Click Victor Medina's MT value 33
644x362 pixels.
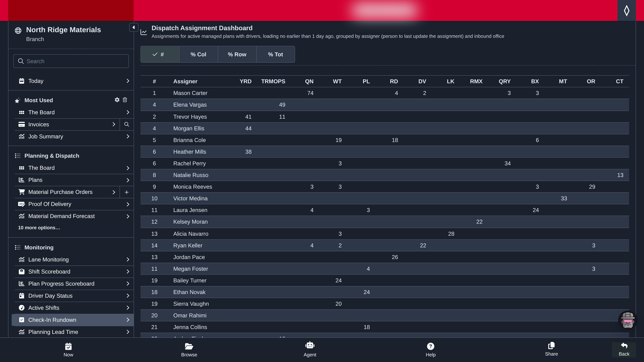pos(564,199)
